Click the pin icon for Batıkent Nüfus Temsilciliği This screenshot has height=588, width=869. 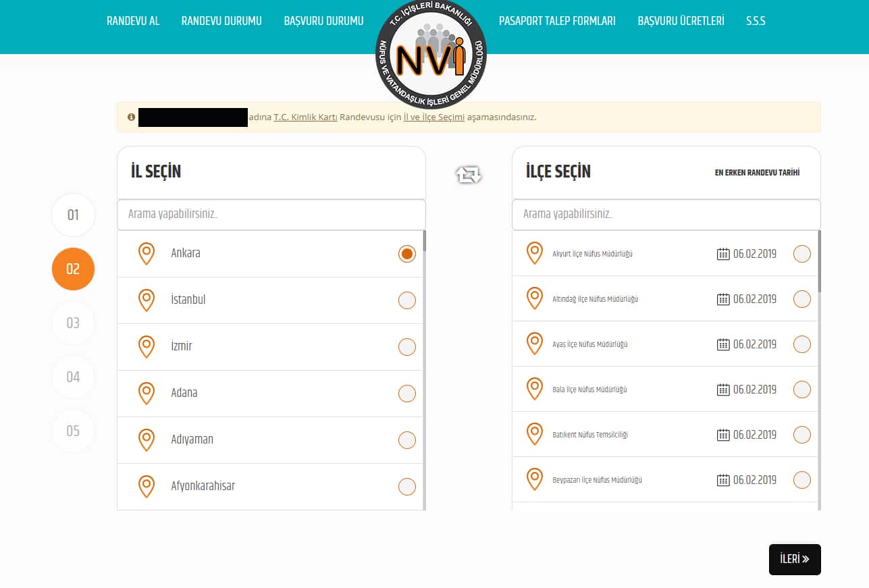coord(534,434)
